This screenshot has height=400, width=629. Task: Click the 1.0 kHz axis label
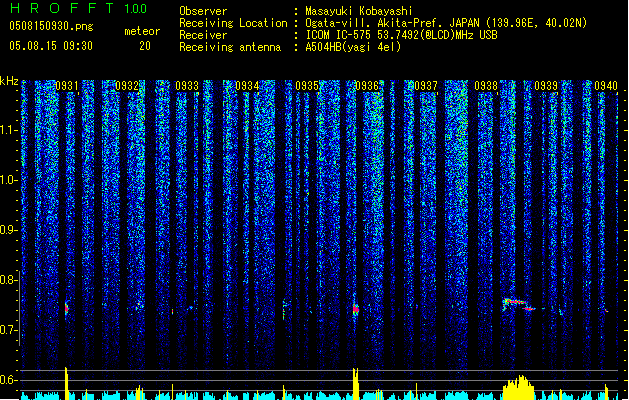tap(8, 180)
